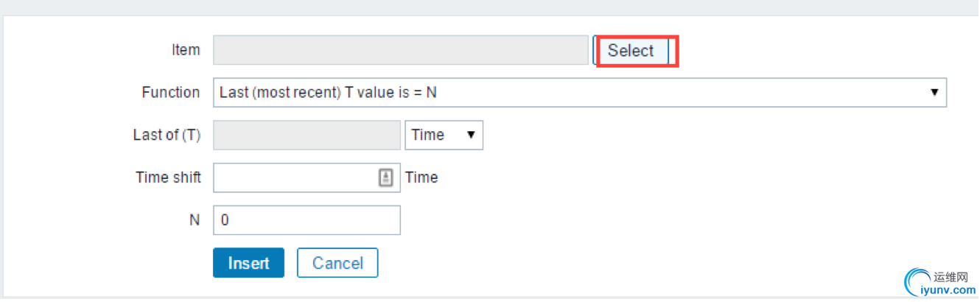The image size is (980, 302).
Task: Click the Last of (T) input box
Action: 307,136
